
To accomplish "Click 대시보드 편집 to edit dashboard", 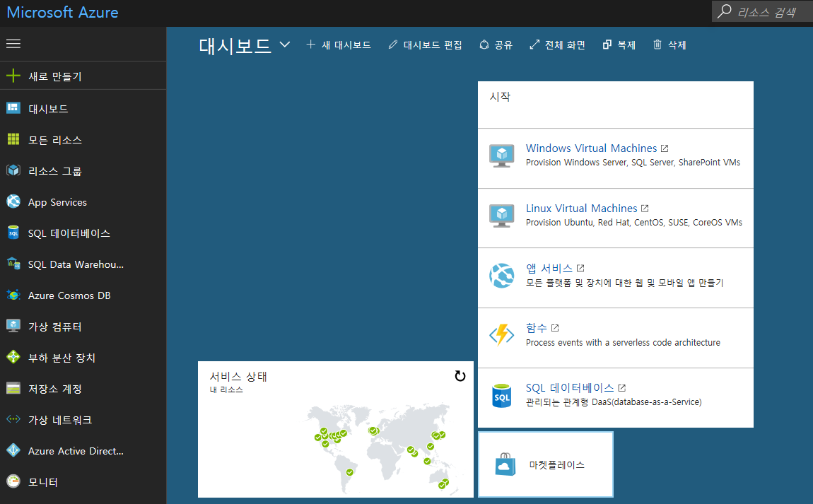I will 425,45.
